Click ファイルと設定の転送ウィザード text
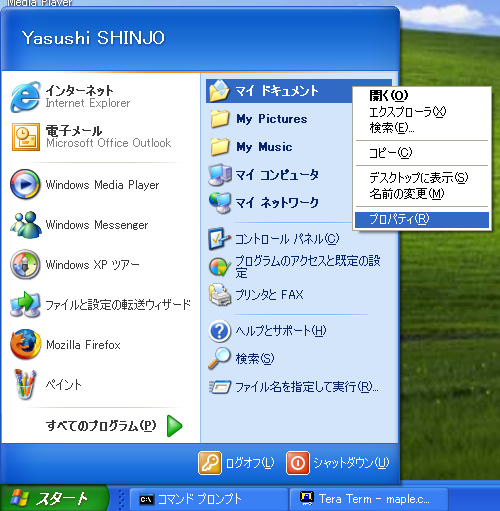500x511 pixels. 118,305
